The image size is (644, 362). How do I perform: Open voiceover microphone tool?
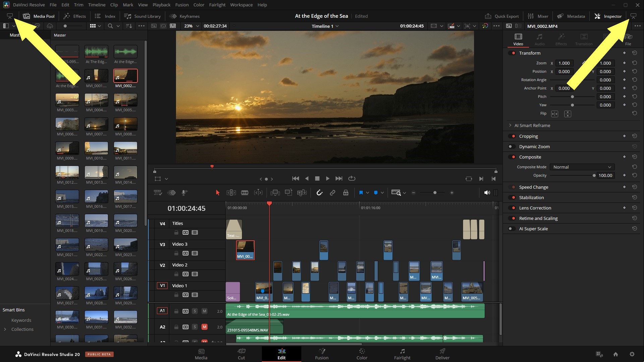[x=184, y=193]
